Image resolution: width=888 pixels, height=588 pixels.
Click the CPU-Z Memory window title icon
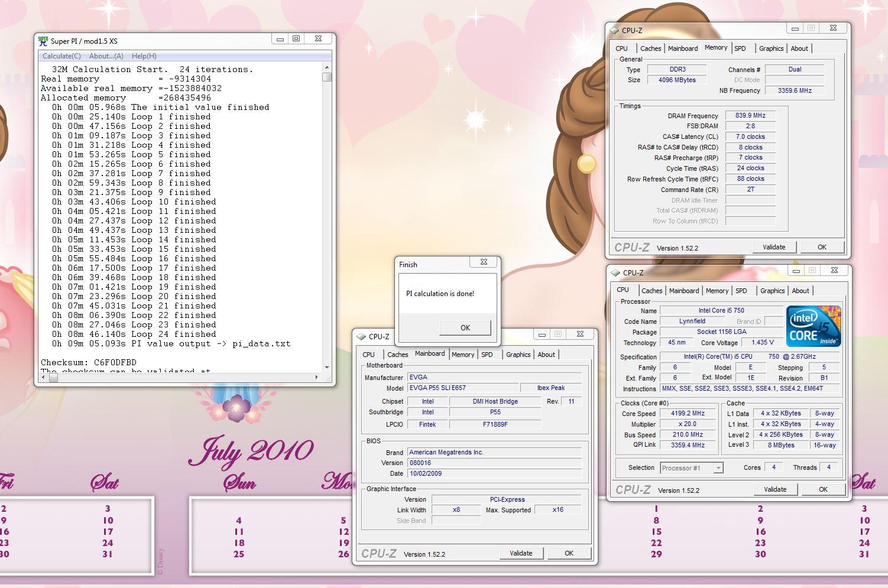[x=614, y=30]
